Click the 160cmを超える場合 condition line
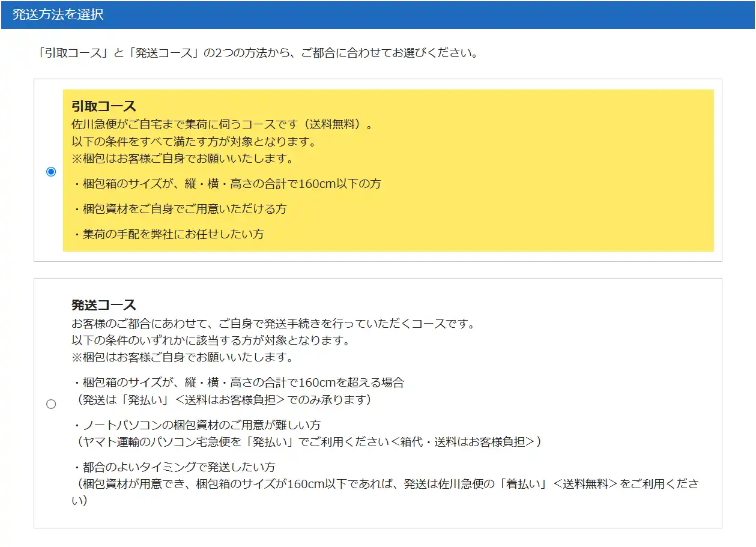 (x=238, y=382)
